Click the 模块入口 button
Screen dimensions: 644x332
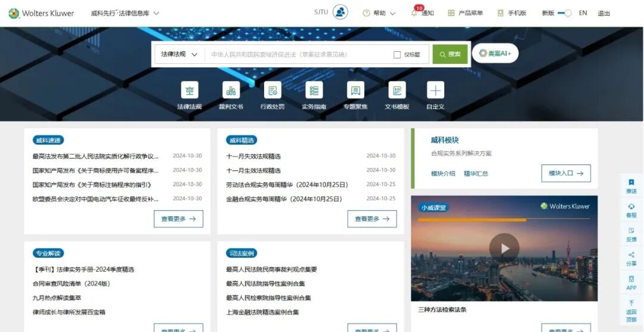coord(566,173)
